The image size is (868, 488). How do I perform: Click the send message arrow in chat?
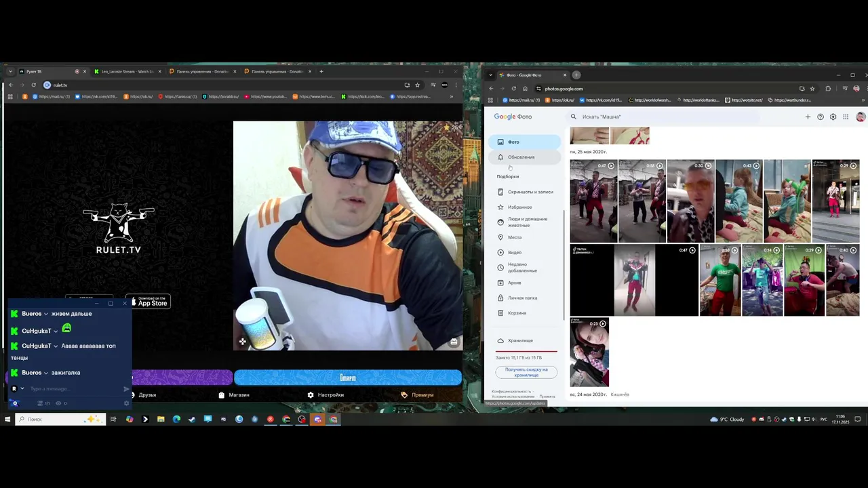click(126, 389)
